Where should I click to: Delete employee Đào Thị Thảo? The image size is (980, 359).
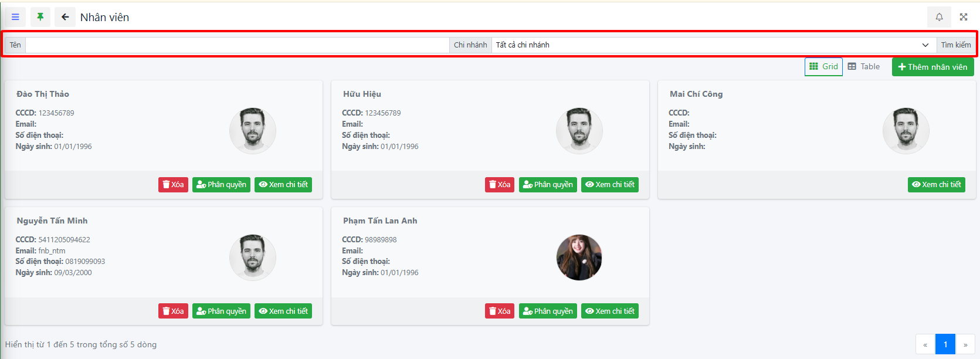(173, 185)
